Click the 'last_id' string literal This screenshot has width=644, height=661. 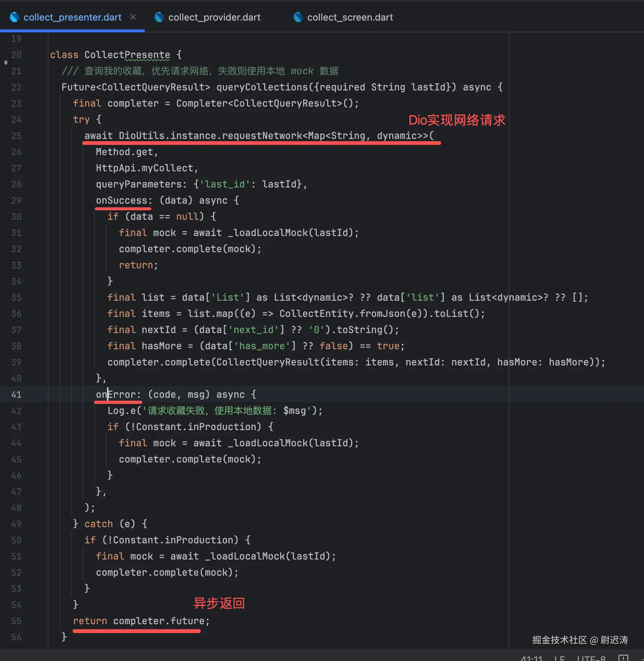click(225, 185)
